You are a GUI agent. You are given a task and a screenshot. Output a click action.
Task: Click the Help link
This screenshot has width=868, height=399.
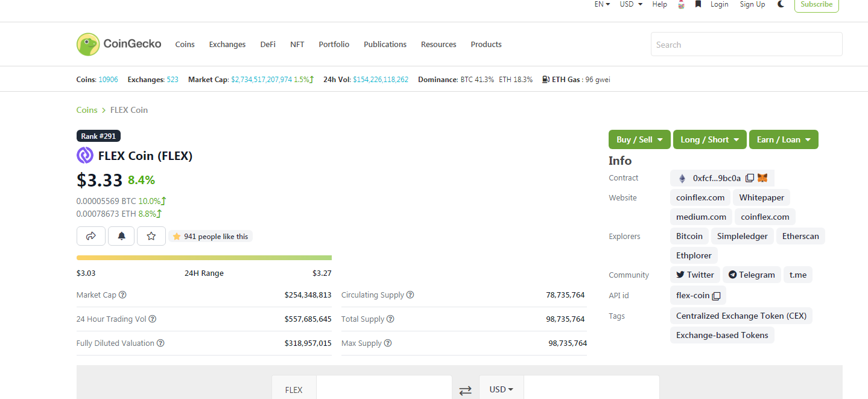tap(659, 4)
